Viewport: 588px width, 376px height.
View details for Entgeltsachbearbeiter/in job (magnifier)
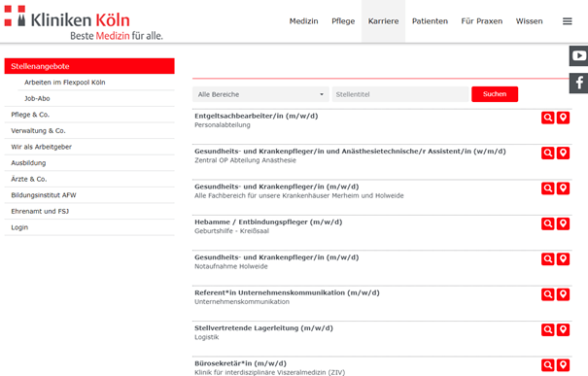click(548, 118)
